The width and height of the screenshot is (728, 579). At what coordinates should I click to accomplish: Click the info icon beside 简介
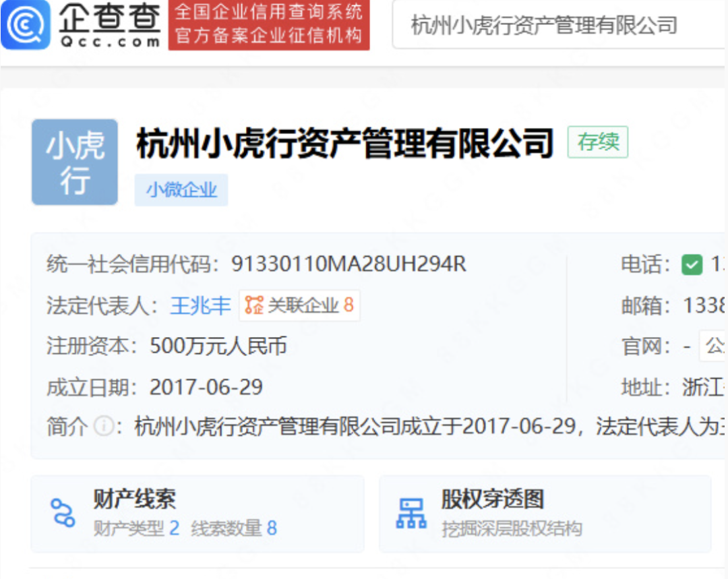click(104, 426)
